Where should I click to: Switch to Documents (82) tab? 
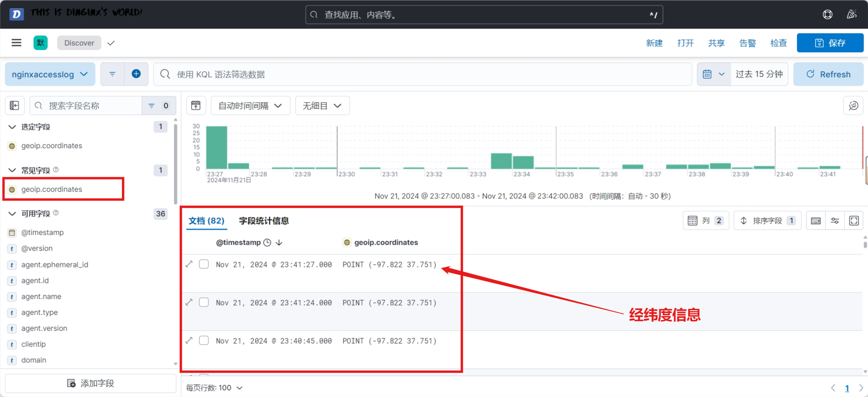tap(206, 221)
